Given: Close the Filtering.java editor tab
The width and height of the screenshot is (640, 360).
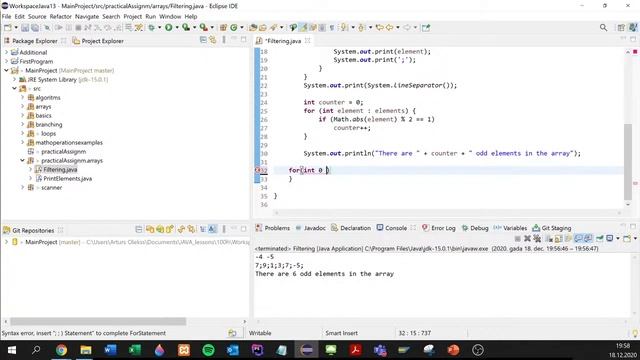Looking at the screenshot, I should coord(308,40).
